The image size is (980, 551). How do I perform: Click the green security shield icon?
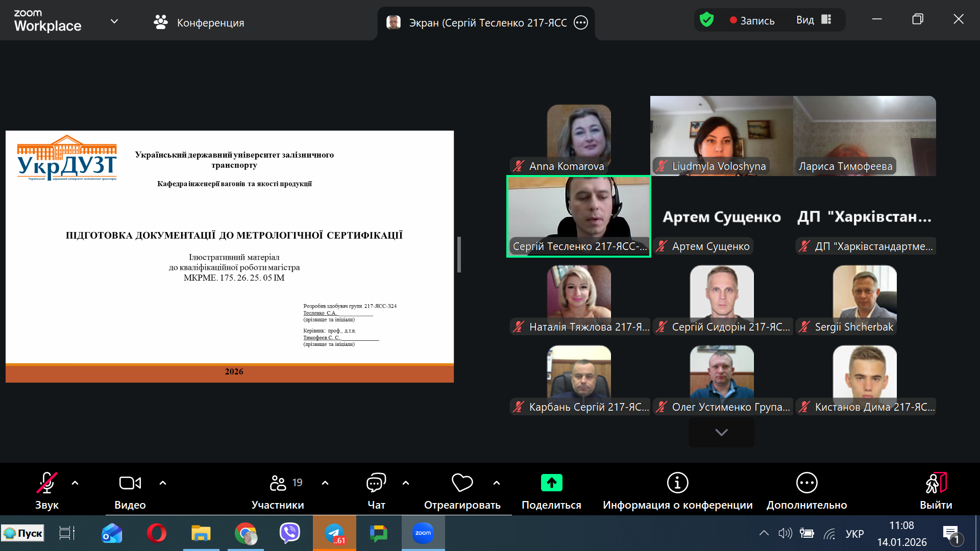point(706,20)
